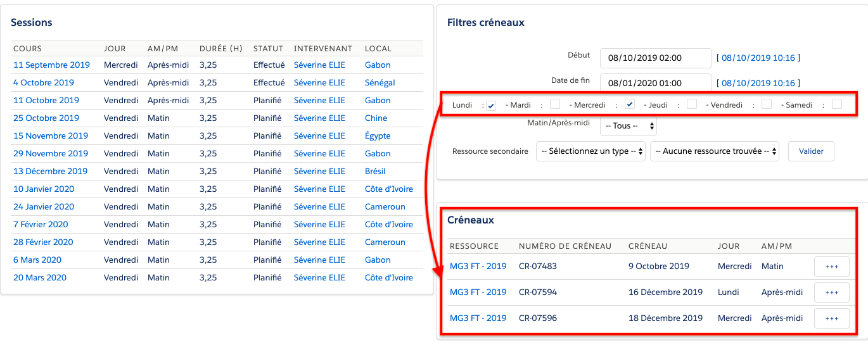
Task: Tick the Jeudi checkbox
Action: pos(692,104)
